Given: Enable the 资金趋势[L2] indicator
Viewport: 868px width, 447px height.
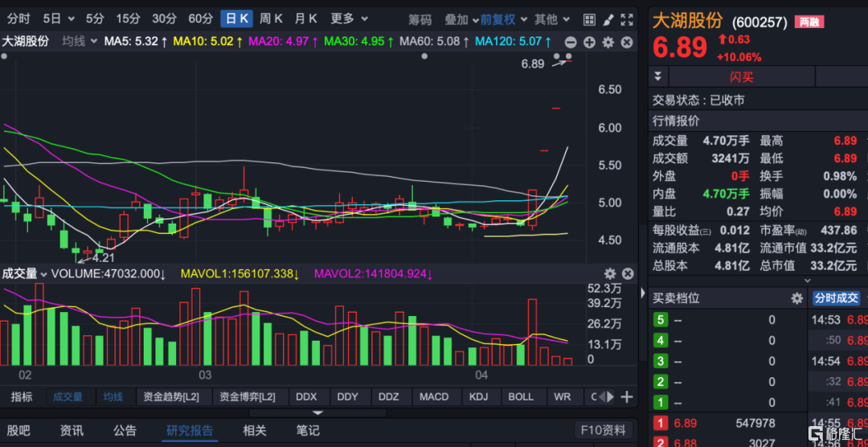Looking at the screenshot, I should [x=170, y=396].
